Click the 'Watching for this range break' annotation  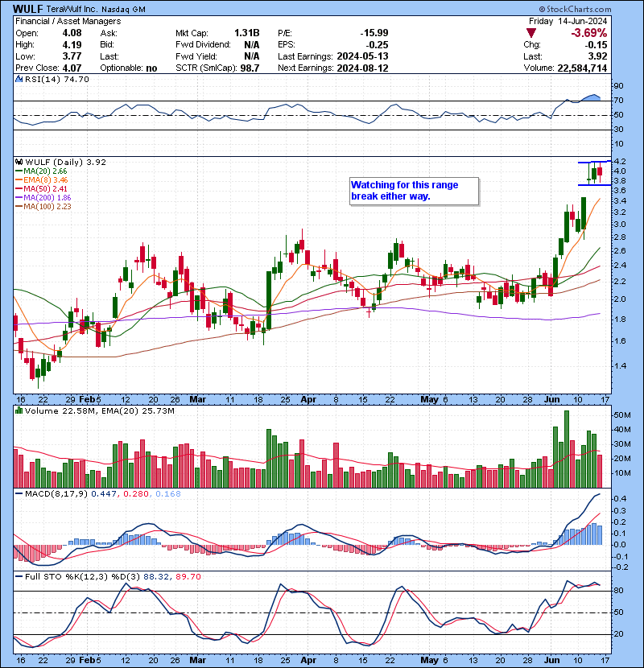click(414, 191)
